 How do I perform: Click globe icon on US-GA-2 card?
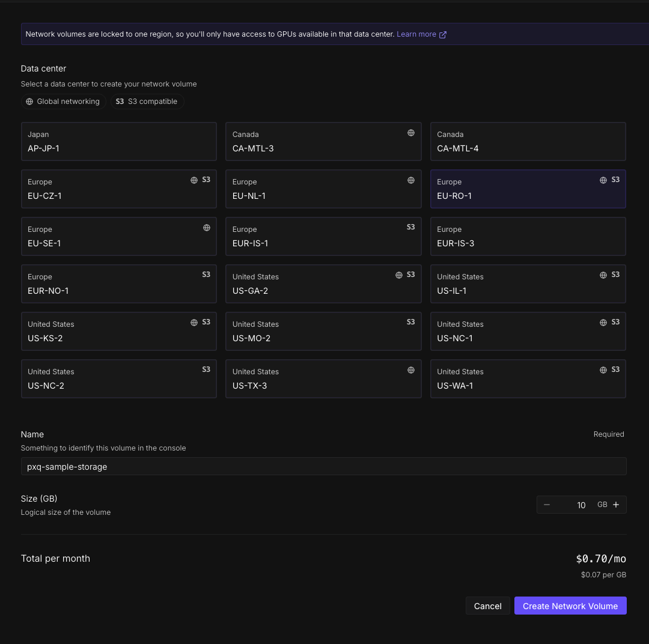(398, 275)
